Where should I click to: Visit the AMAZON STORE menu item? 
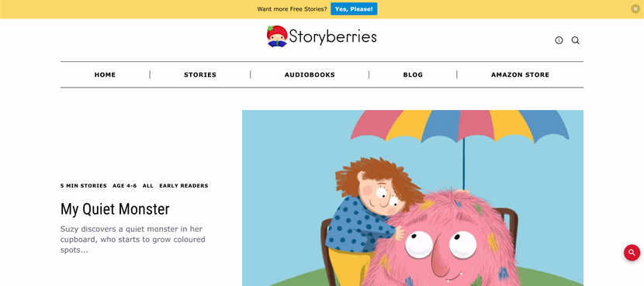[520, 74]
